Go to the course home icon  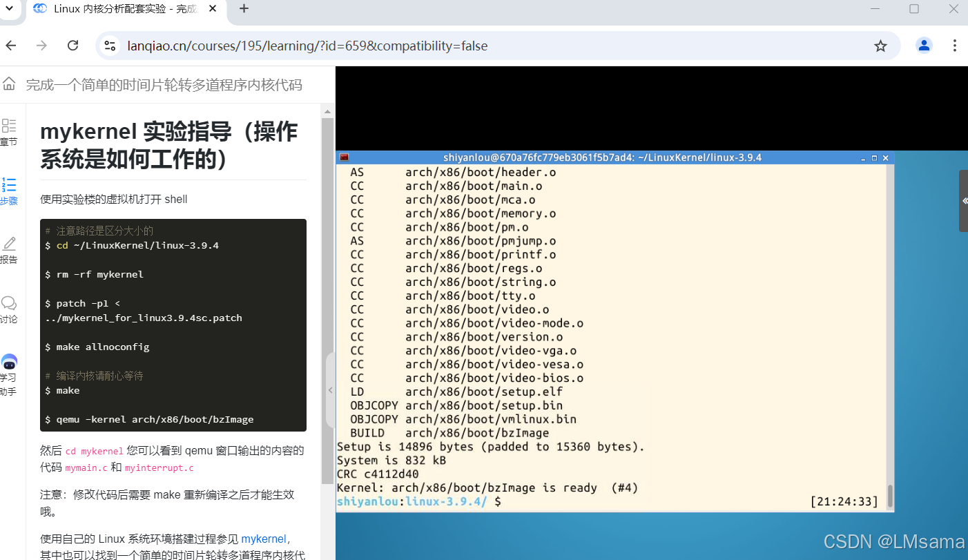(9, 84)
